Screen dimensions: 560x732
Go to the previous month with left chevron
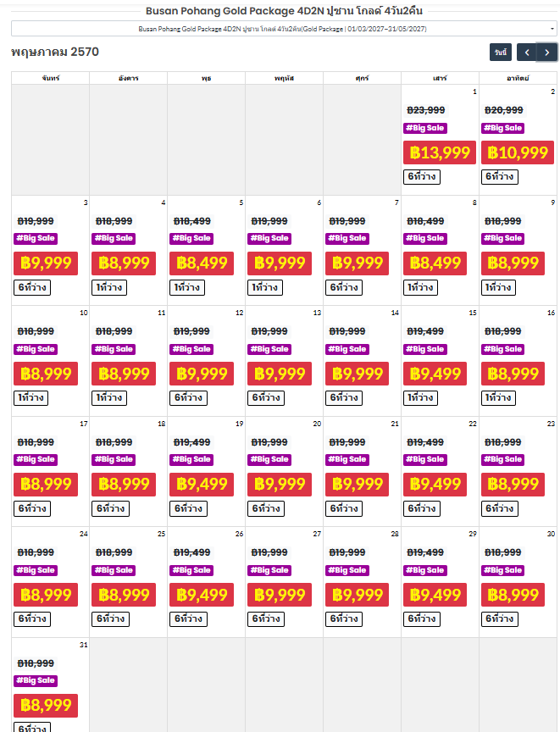(526, 53)
